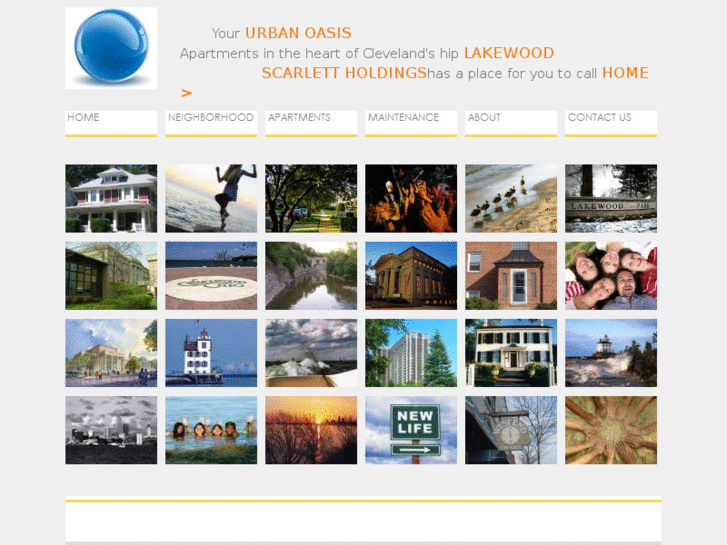Click the girl jumping by water photo
This screenshot has width=727, height=545.
[x=211, y=199]
